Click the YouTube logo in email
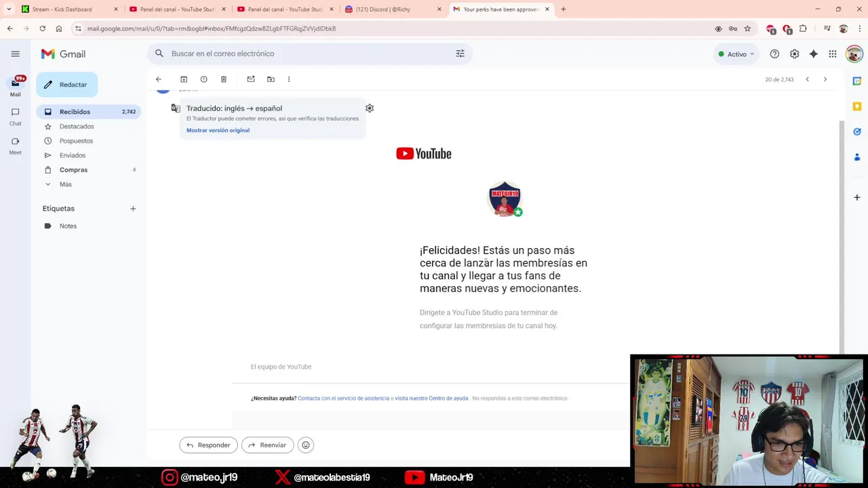868x488 pixels. coord(424,154)
